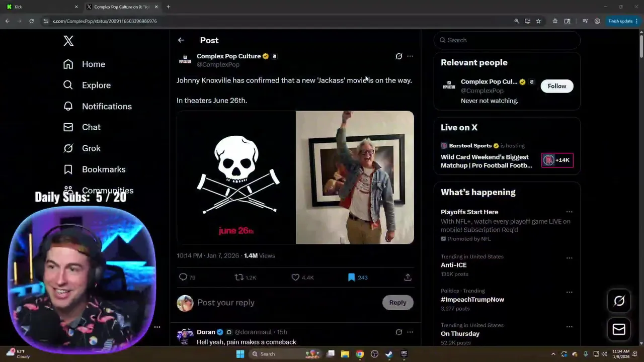Open the Windows Start menu
Screen dimensions: 644x362
[240, 354]
